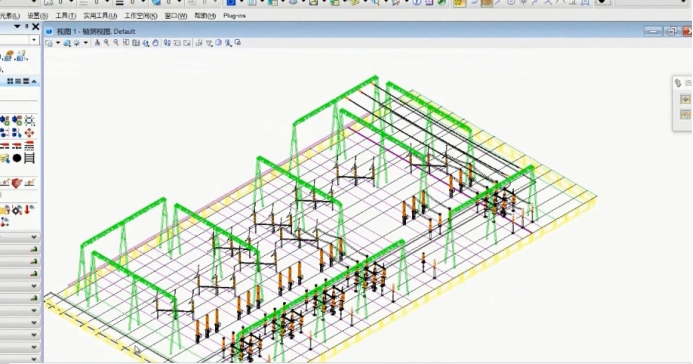Collapse the task group with the chevron
This screenshot has width=693, height=364.
pyautogui.click(x=34, y=81)
